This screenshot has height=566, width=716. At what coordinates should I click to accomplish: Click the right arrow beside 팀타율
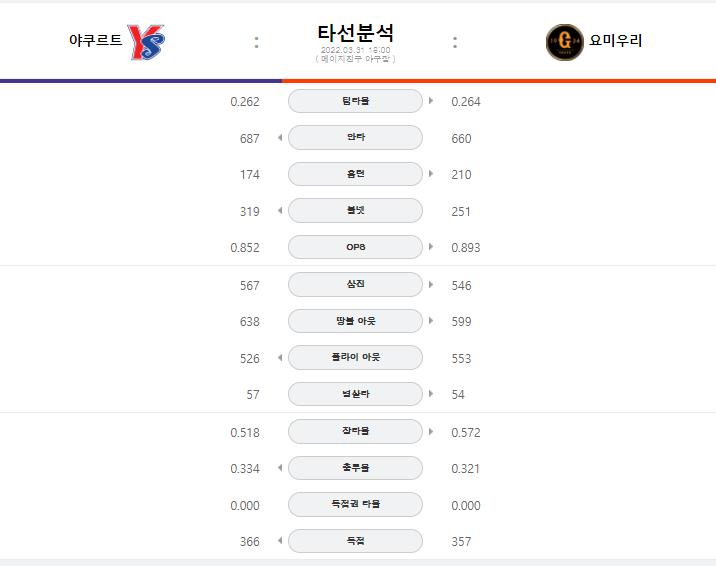(x=431, y=101)
